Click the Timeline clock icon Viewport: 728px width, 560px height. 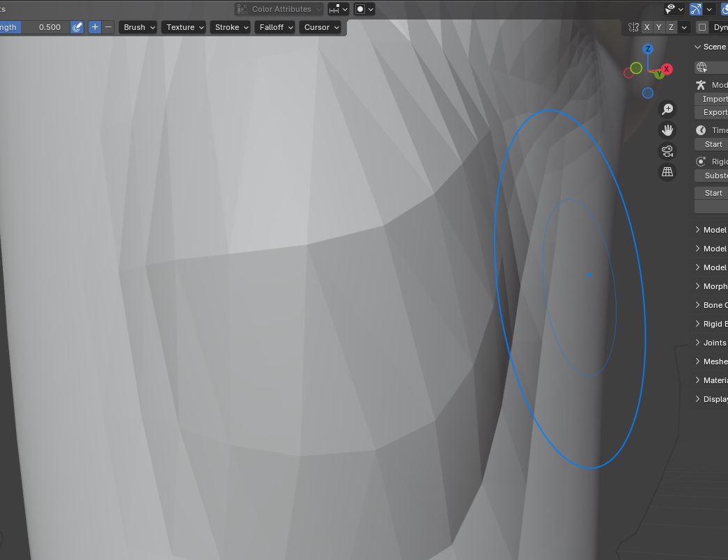click(x=701, y=130)
